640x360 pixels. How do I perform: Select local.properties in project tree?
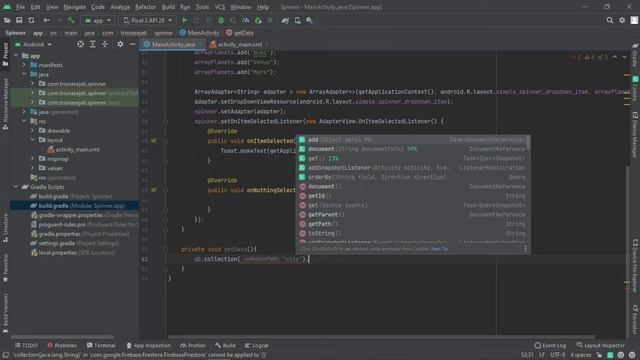click(74, 253)
